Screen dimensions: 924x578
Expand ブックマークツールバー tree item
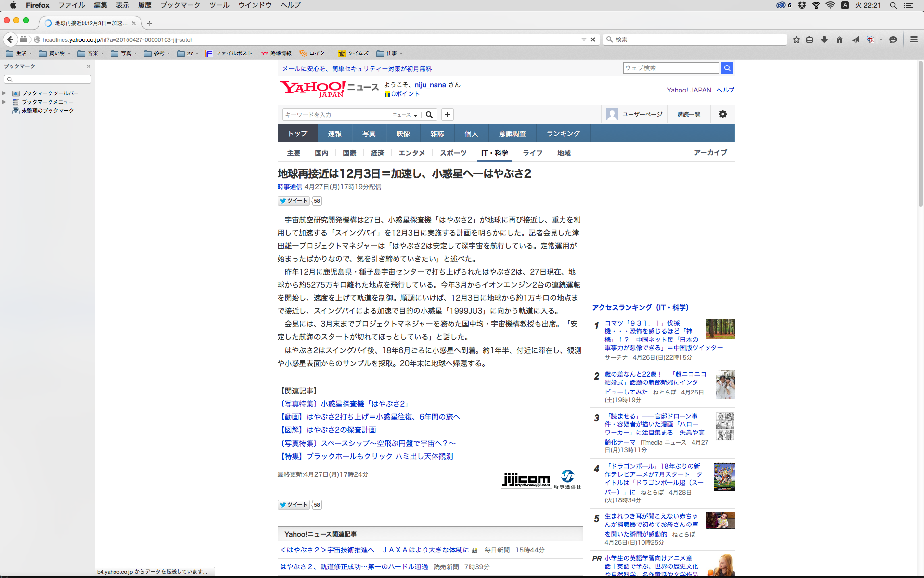pos(4,93)
